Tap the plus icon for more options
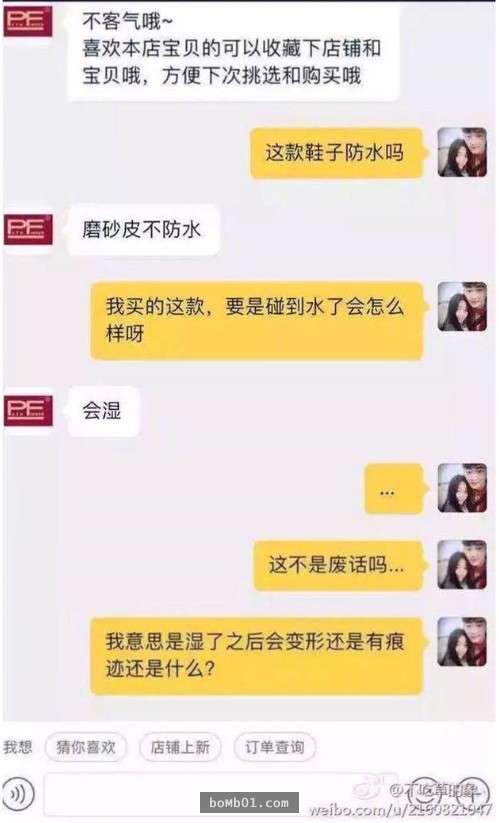 tap(472, 793)
